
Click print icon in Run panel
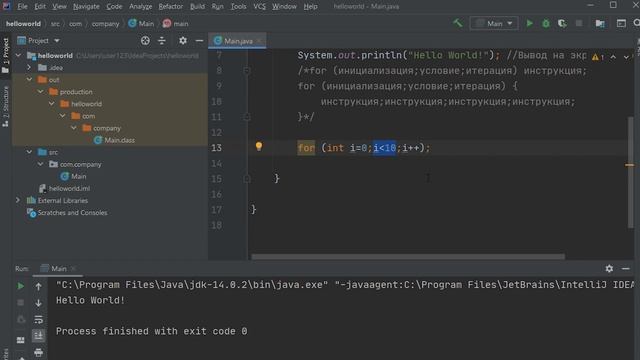pyautogui.click(x=38, y=352)
